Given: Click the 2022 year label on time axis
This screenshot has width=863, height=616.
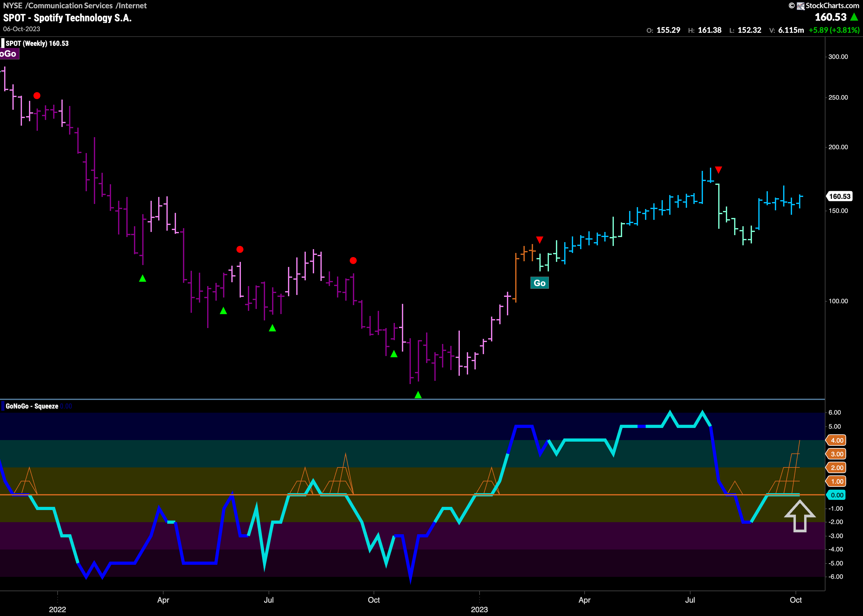Looking at the screenshot, I should [x=58, y=610].
